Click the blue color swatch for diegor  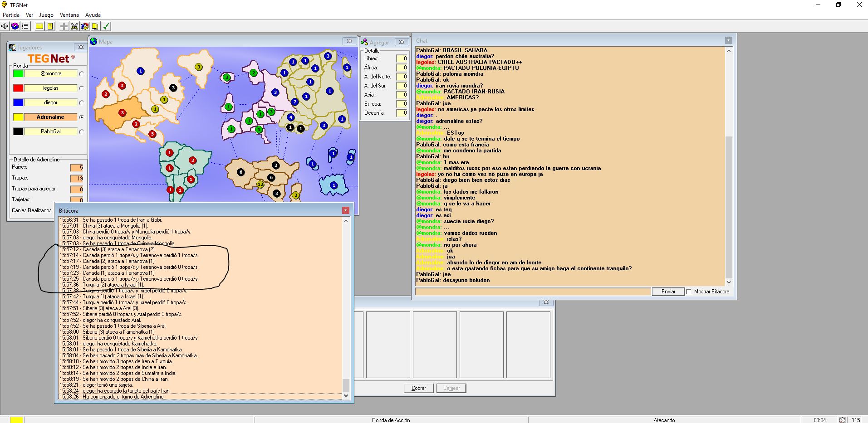coord(18,102)
